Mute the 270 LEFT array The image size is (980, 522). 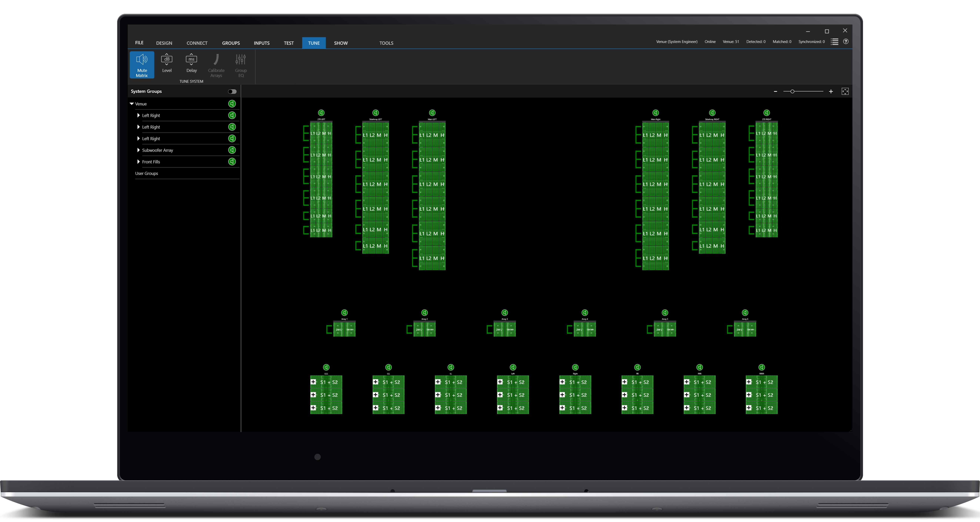321,113
